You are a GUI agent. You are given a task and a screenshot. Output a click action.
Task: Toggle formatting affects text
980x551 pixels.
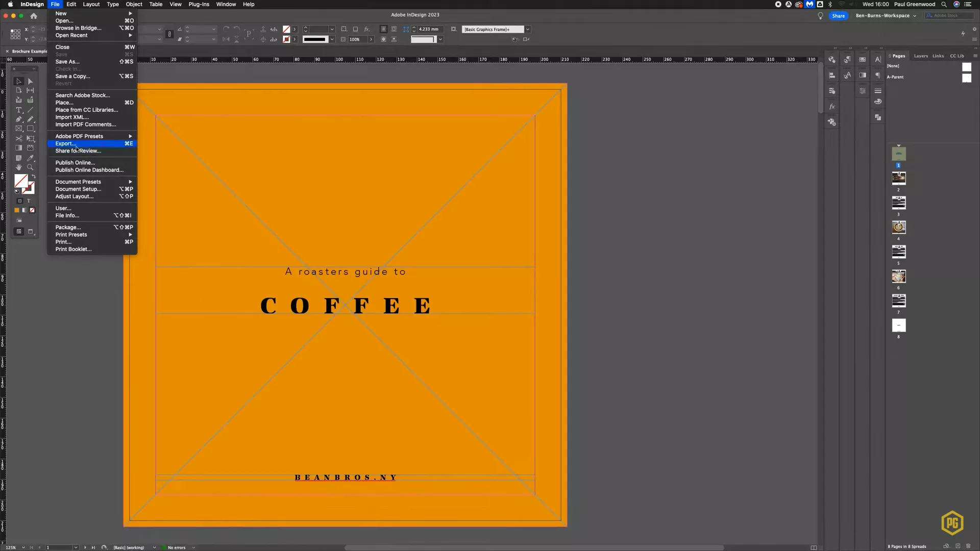tap(29, 201)
